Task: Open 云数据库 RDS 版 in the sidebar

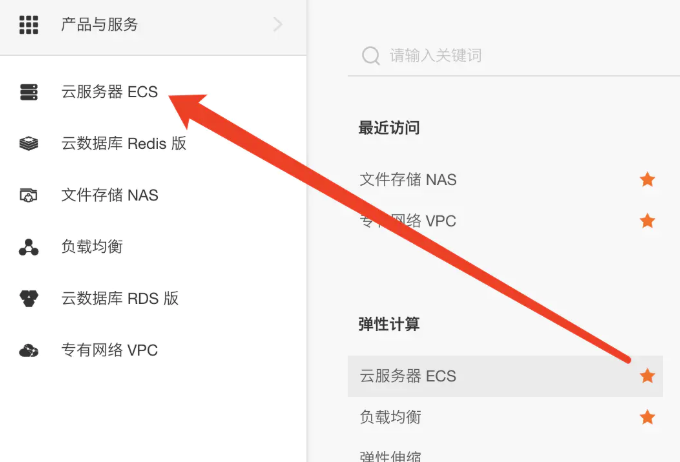Action: click(x=120, y=298)
